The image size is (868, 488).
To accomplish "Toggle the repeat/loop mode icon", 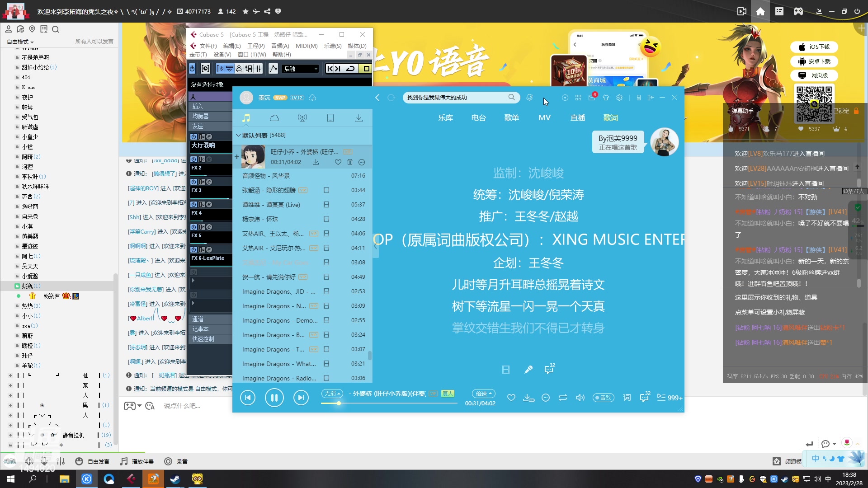I will click(x=563, y=398).
